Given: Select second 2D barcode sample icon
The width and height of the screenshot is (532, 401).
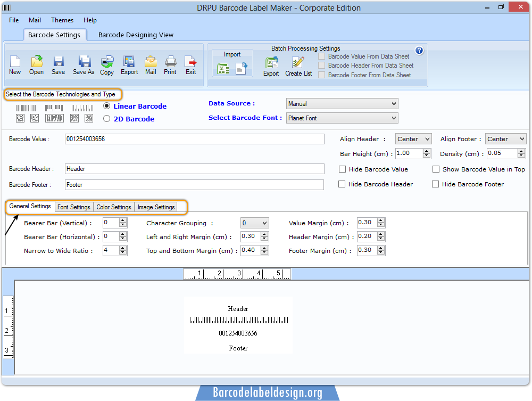Looking at the screenshot, I should tap(35, 118).
